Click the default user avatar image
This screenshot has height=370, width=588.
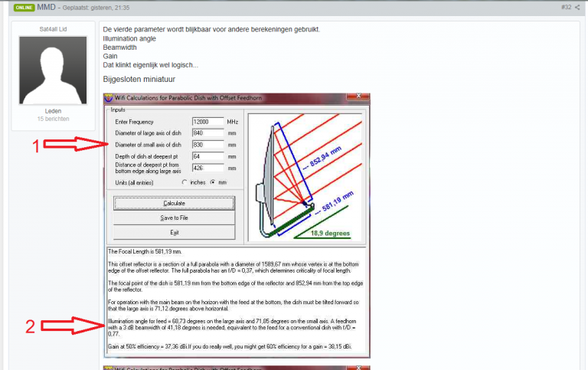53,70
